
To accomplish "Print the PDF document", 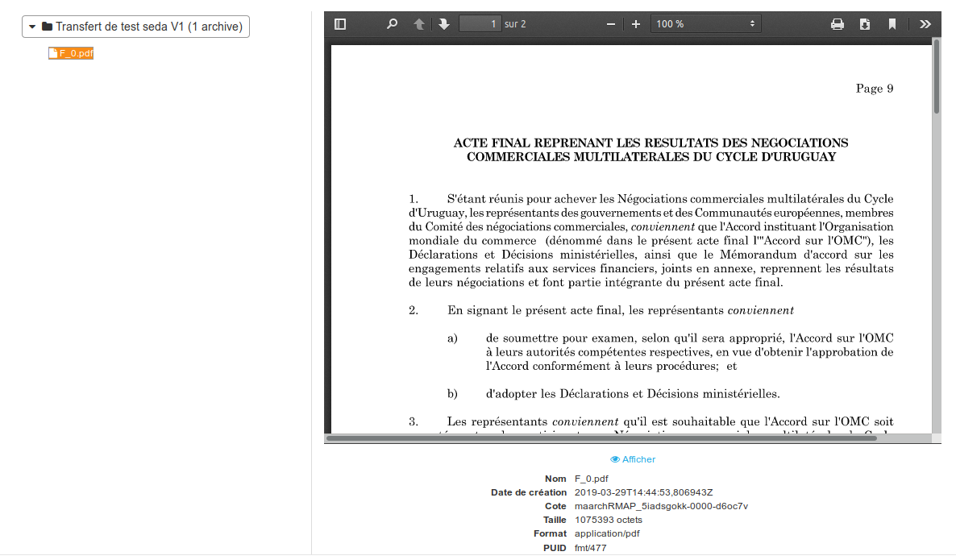I will pos(838,23).
